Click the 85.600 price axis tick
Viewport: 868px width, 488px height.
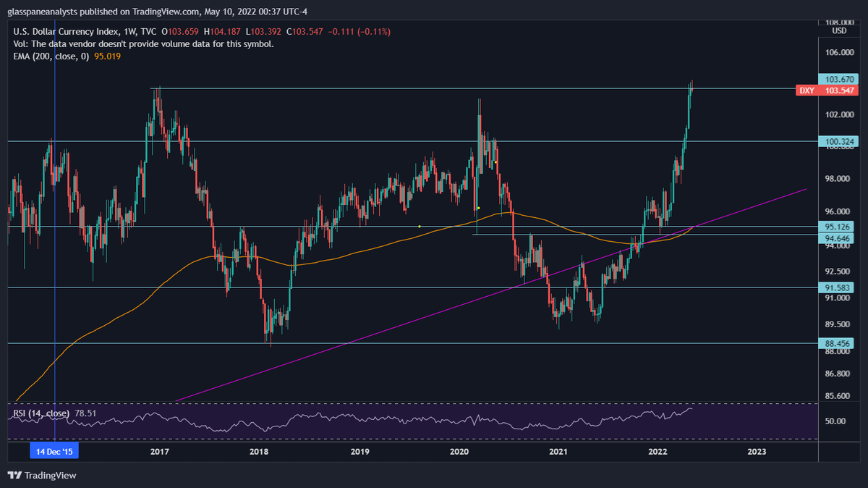(x=839, y=396)
